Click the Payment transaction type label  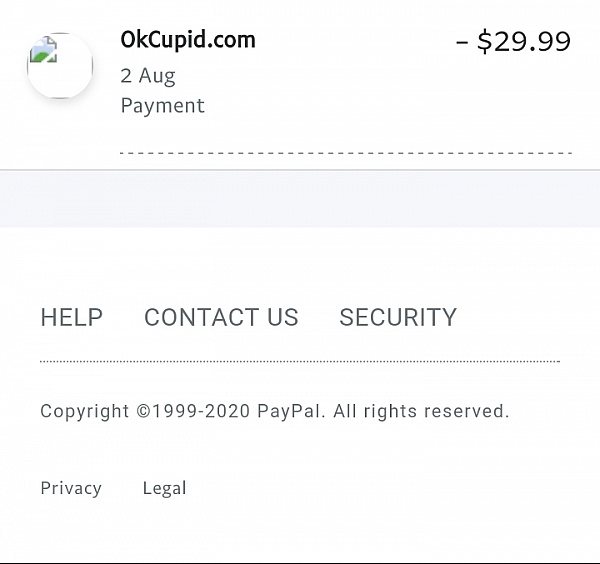tap(163, 106)
